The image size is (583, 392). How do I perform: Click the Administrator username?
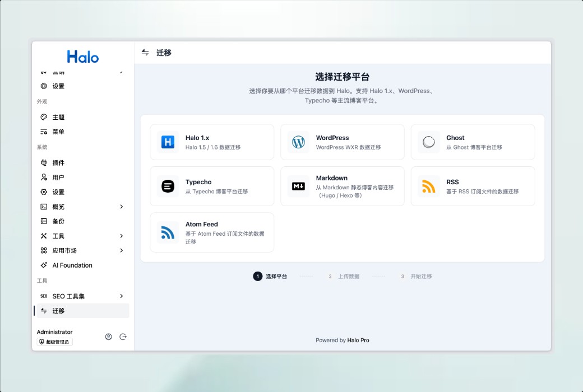point(55,332)
